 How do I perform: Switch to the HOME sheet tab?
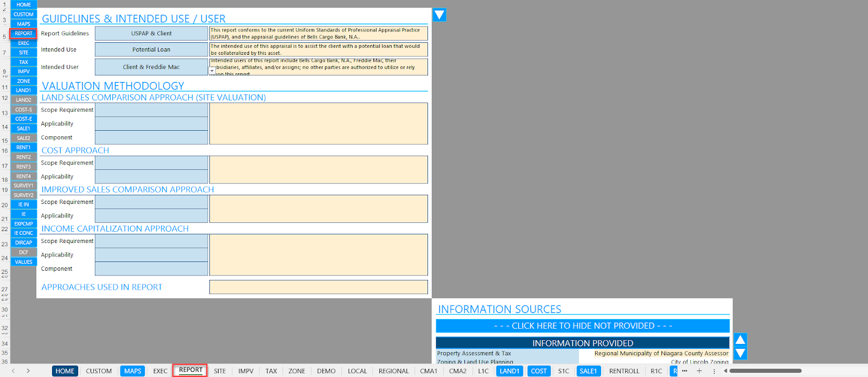65,371
